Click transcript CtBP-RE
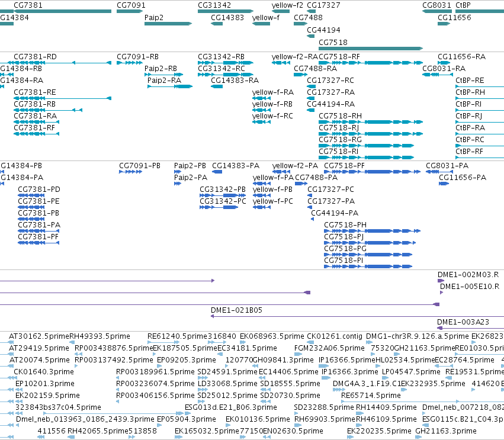This screenshot has width=504, height=440. 480,86
